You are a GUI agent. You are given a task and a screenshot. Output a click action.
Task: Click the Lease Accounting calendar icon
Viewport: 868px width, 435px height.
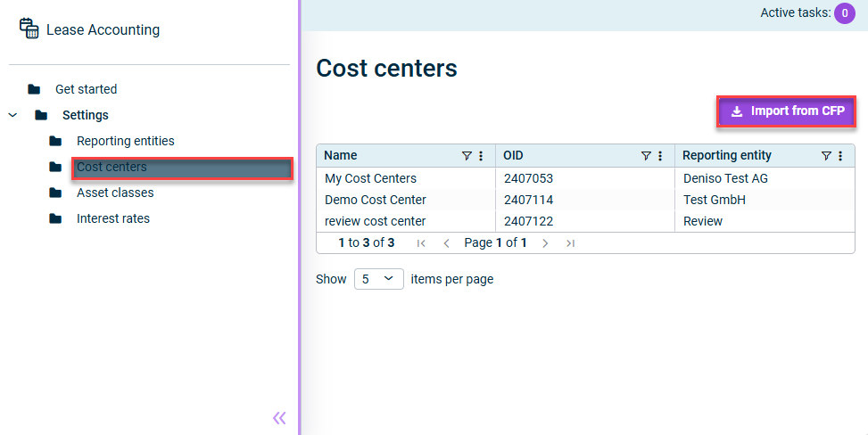tap(29, 29)
